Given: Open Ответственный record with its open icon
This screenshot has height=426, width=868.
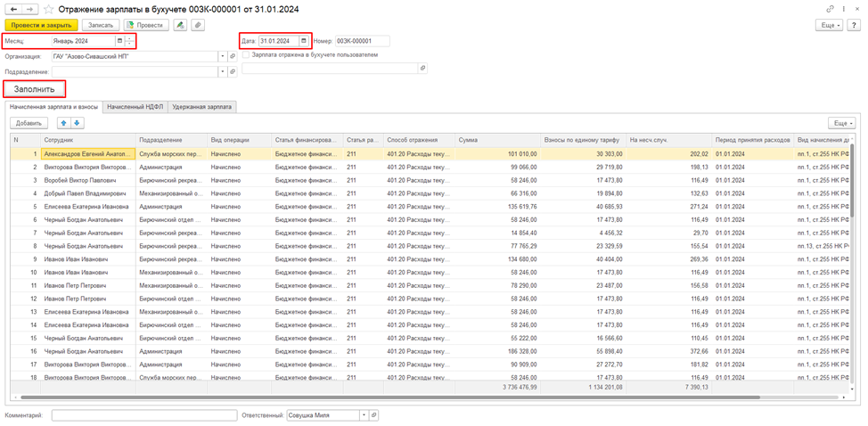Looking at the screenshot, I should [x=373, y=415].
